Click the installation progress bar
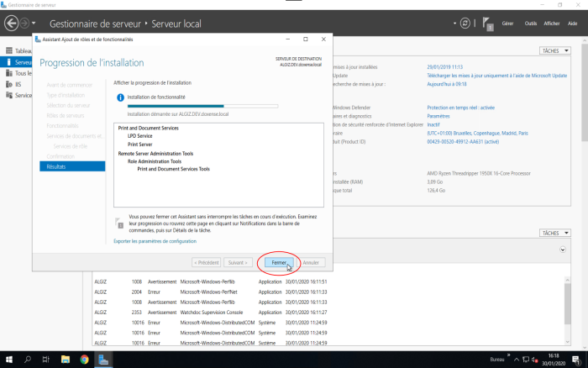 203,106
